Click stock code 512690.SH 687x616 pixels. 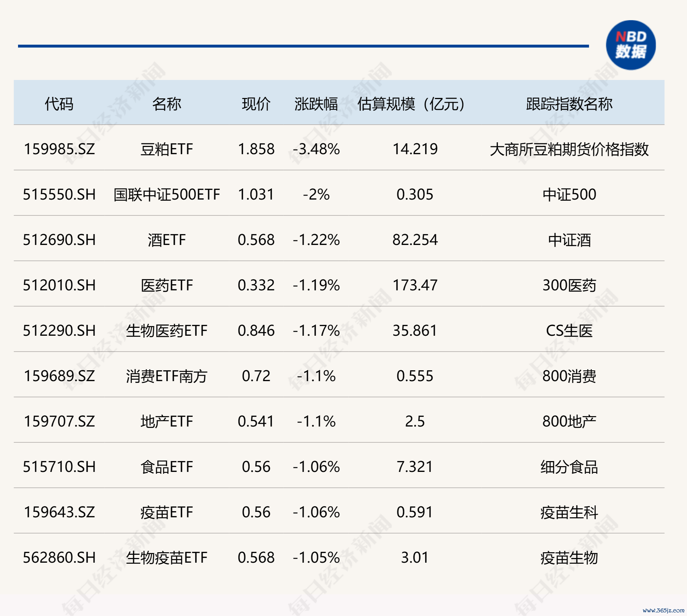[x=59, y=240]
